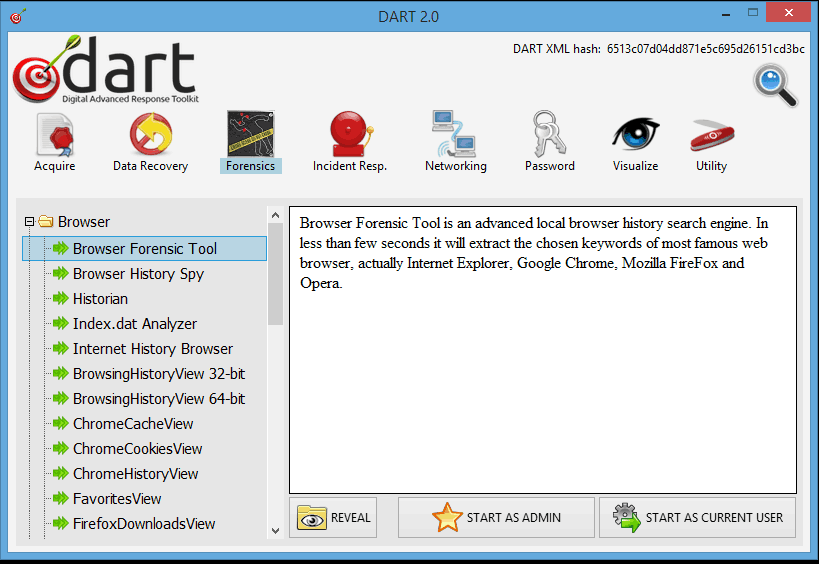Select Browser History Spy entry
The width and height of the screenshot is (819, 564).
(138, 274)
